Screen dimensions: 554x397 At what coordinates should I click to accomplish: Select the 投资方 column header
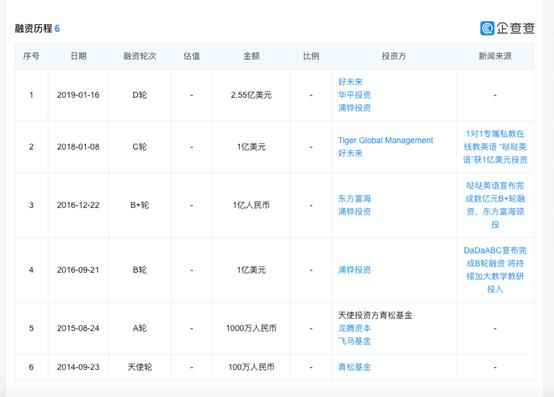[394, 56]
